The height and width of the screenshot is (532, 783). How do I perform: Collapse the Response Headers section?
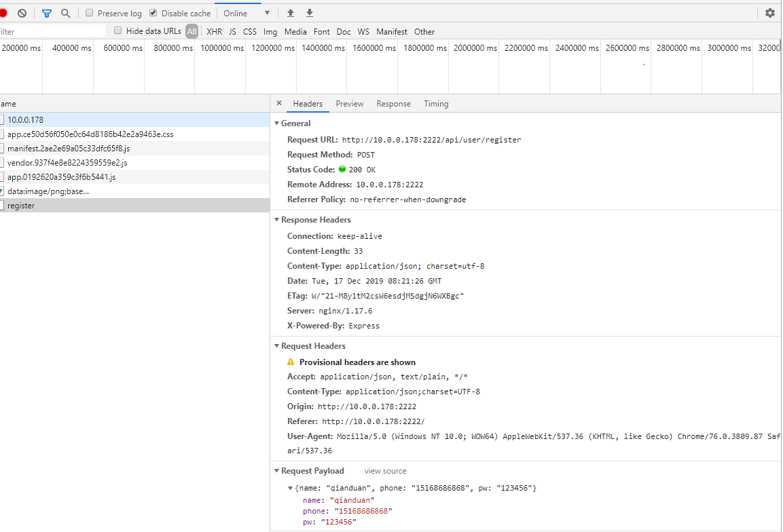276,220
